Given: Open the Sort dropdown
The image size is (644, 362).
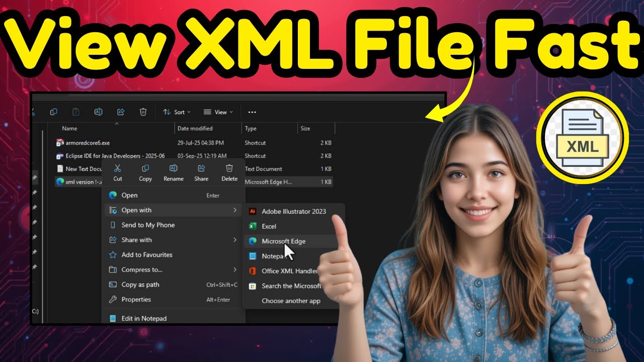Looking at the screenshot, I should pyautogui.click(x=177, y=112).
